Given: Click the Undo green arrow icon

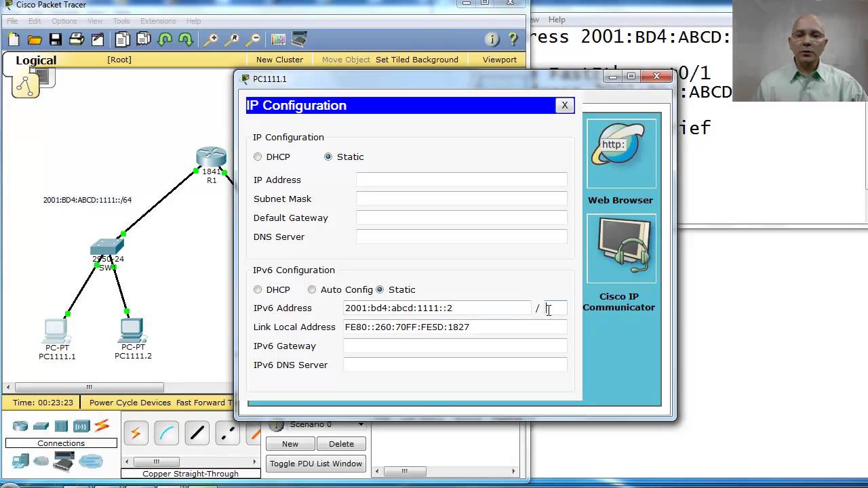Looking at the screenshot, I should (165, 40).
